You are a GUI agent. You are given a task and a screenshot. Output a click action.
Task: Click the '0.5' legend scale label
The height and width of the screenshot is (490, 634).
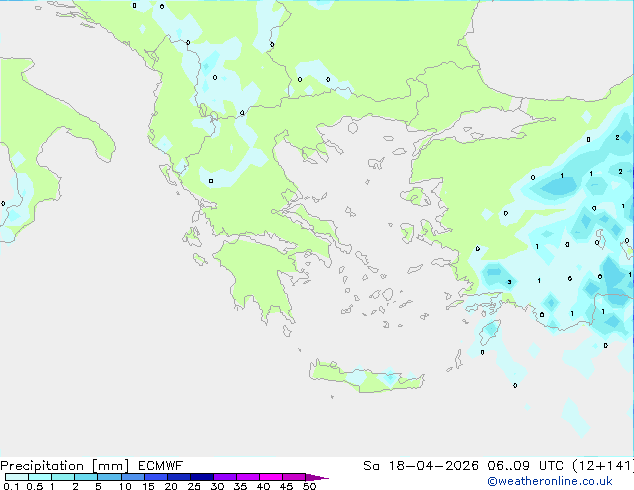35,486
